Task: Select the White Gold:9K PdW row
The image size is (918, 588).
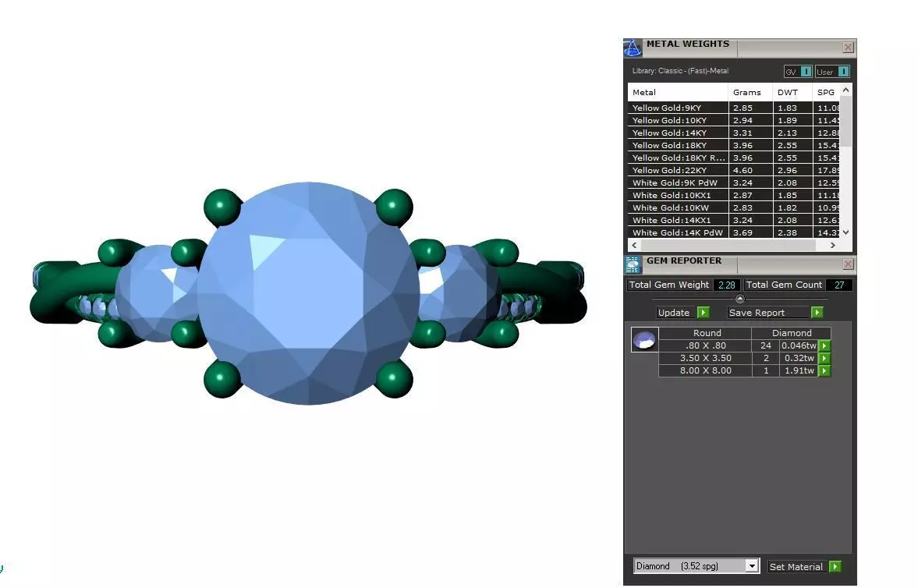Action: (x=734, y=182)
